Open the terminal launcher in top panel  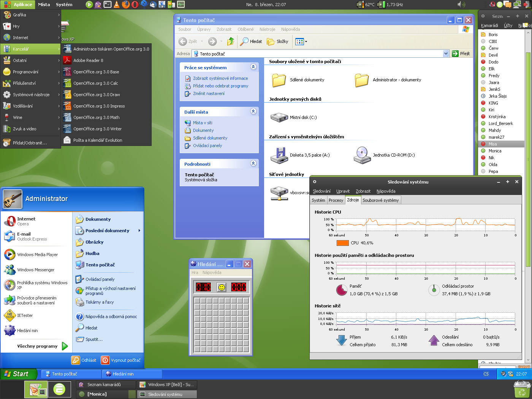pyautogui.click(x=108, y=5)
